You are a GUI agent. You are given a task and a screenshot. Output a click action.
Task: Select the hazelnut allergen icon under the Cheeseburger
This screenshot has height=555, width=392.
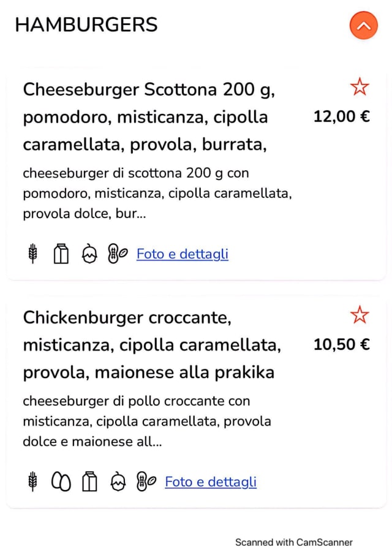89,252
